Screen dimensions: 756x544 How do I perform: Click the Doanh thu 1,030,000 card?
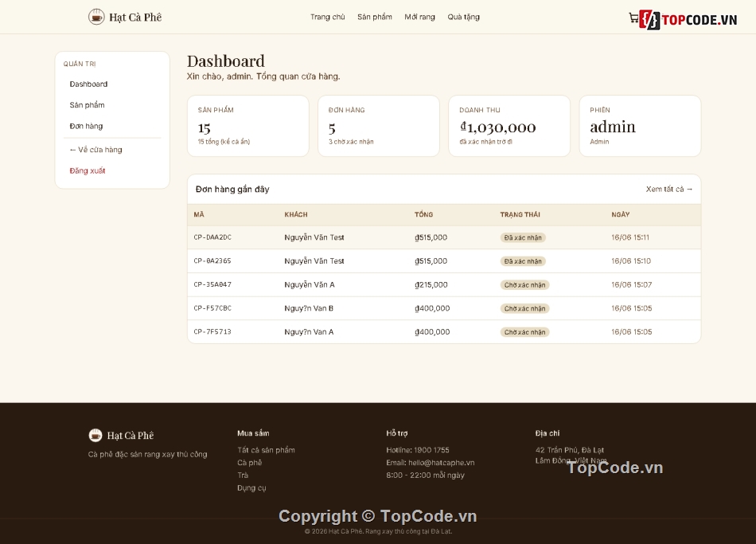[x=509, y=126]
